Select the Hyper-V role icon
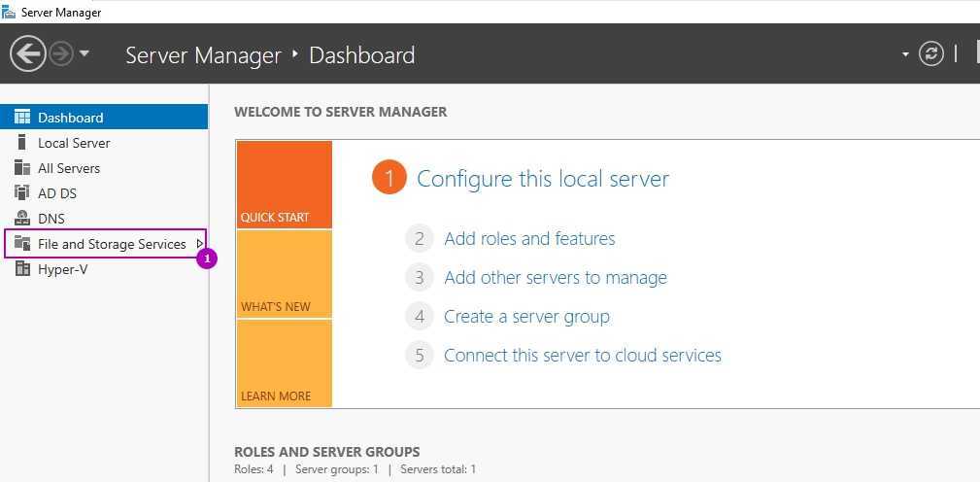Viewport: 980px width, 482px height. coord(21,269)
